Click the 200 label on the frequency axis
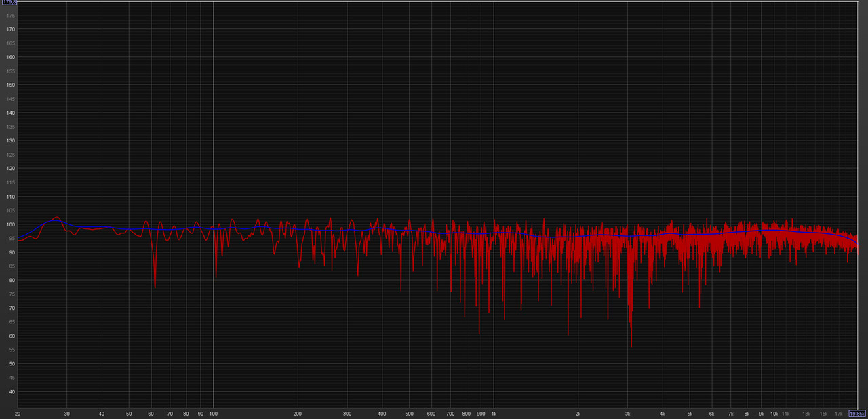 click(297, 413)
